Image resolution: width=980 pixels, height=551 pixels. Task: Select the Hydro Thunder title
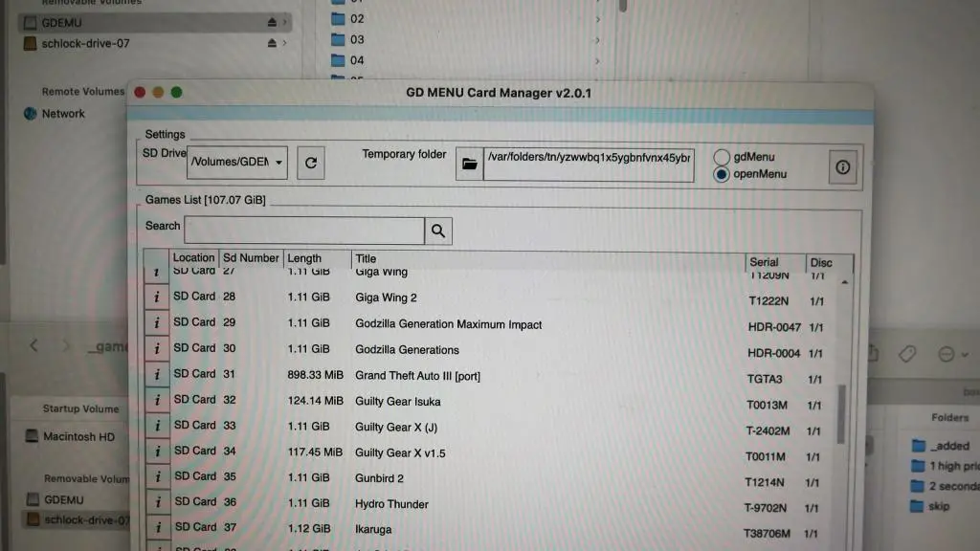[x=391, y=504]
